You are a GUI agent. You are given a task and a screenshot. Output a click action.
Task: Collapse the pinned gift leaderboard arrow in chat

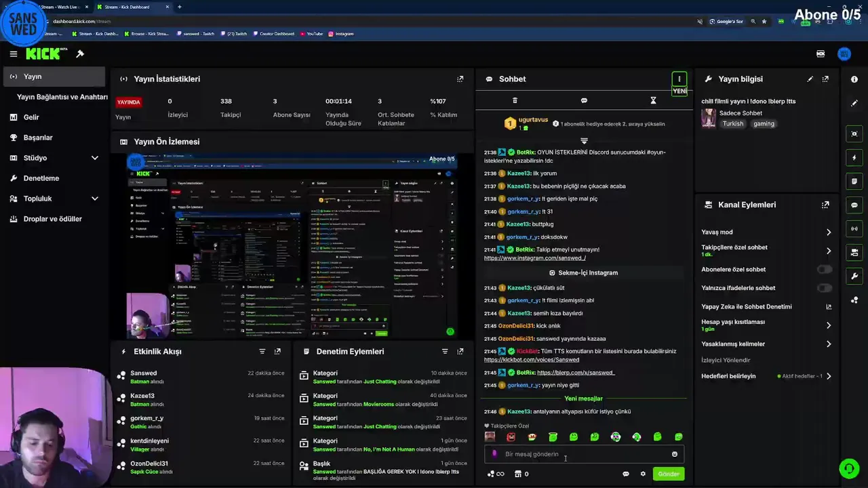click(584, 141)
